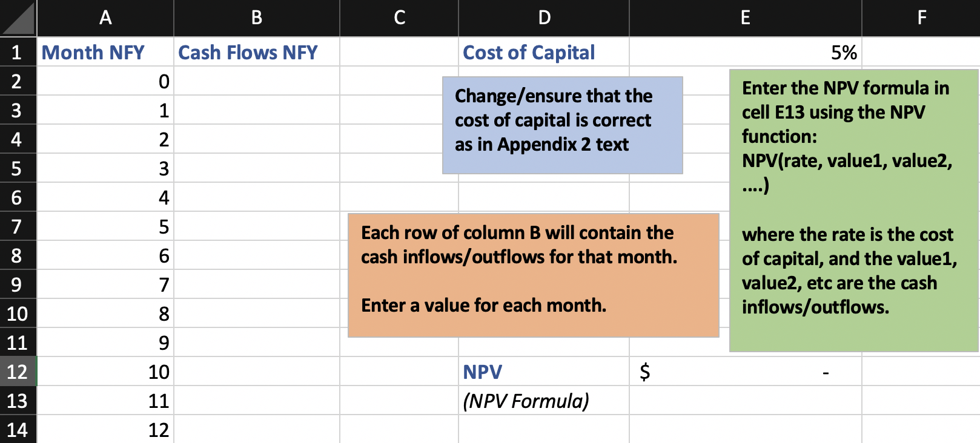Select the month 12 cell in column A
The height and width of the screenshot is (443, 980).
pos(105,430)
